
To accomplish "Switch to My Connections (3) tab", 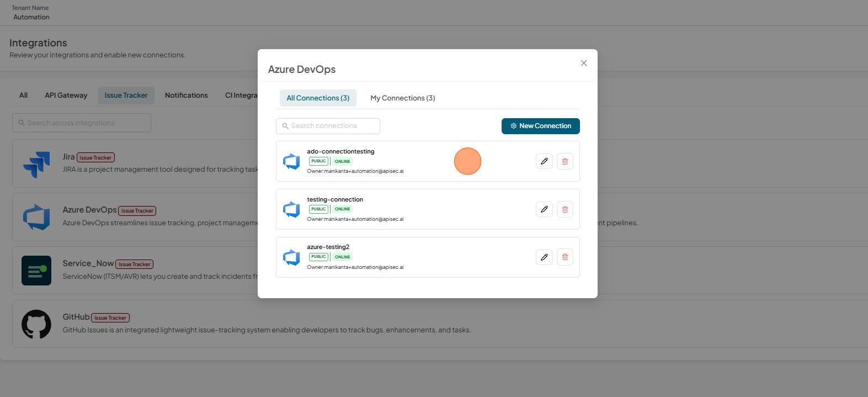I will [x=403, y=98].
